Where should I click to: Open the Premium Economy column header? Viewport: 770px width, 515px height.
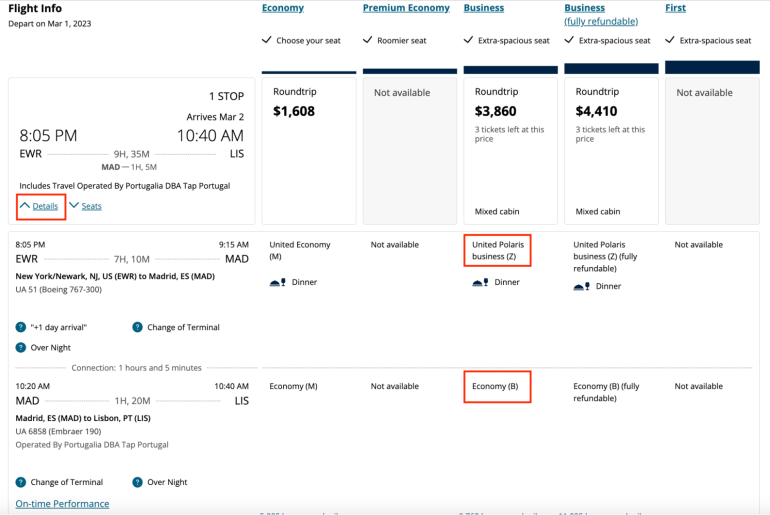click(x=405, y=8)
